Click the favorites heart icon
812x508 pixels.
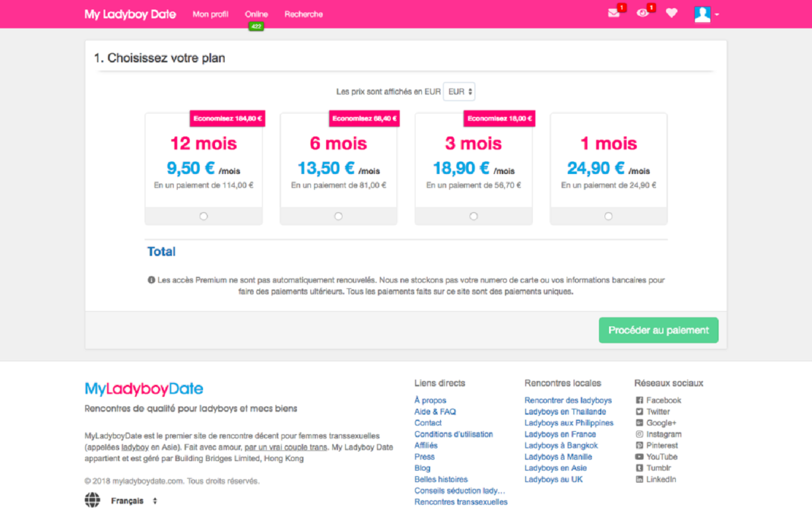pos(672,13)
